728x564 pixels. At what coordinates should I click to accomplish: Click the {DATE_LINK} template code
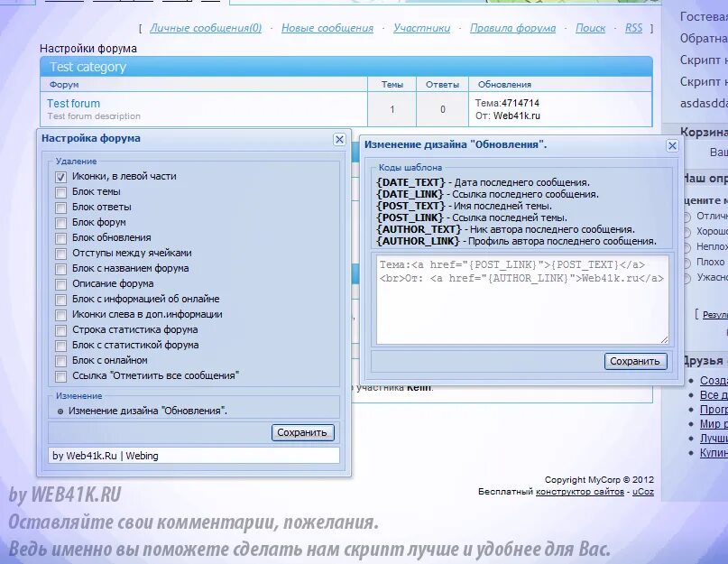(x=410, y=194)
